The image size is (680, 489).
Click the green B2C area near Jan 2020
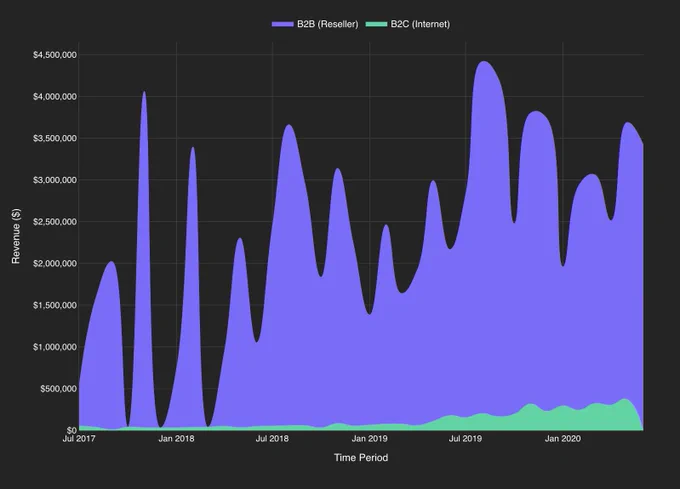[x=563, y=417]
